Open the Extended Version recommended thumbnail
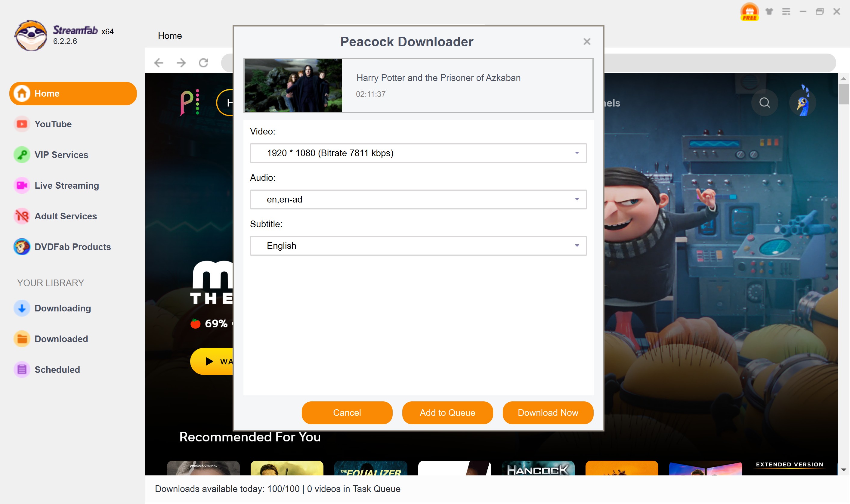Screen dimensions: 850x504 click(790, 468)
